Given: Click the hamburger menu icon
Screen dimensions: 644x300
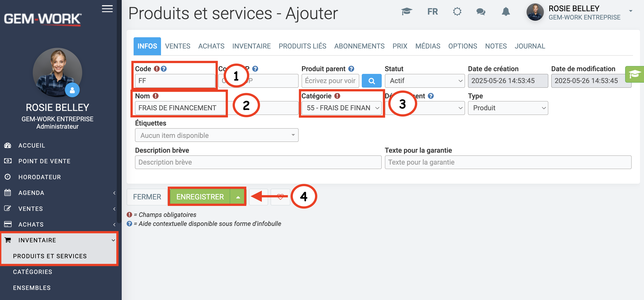Looking at the screenshot, I should (x=107, y=9).
